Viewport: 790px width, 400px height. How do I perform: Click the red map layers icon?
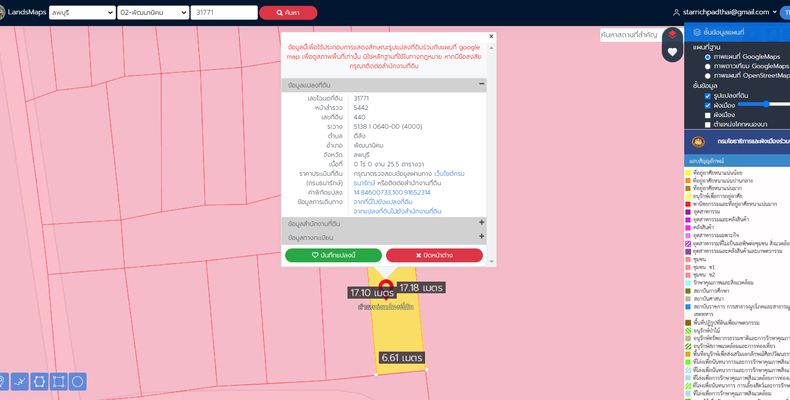click(672, 35)
